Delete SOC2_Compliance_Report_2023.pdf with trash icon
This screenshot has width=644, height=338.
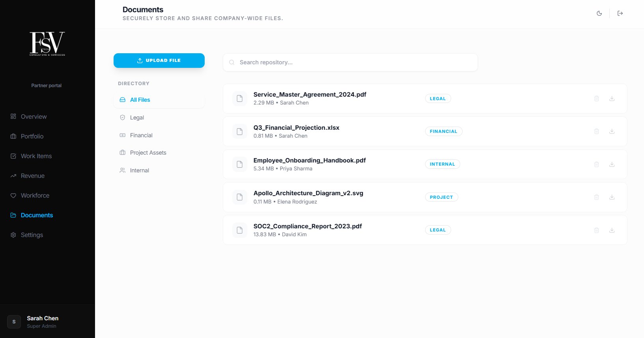pos(597,230)
